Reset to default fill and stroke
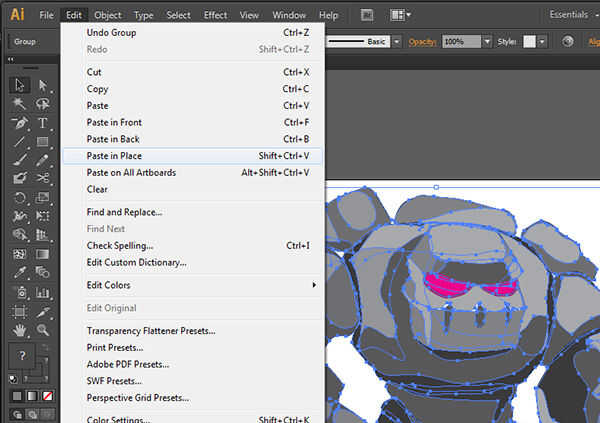The height and width of the screenshot is (423, 600). point(13,379)
